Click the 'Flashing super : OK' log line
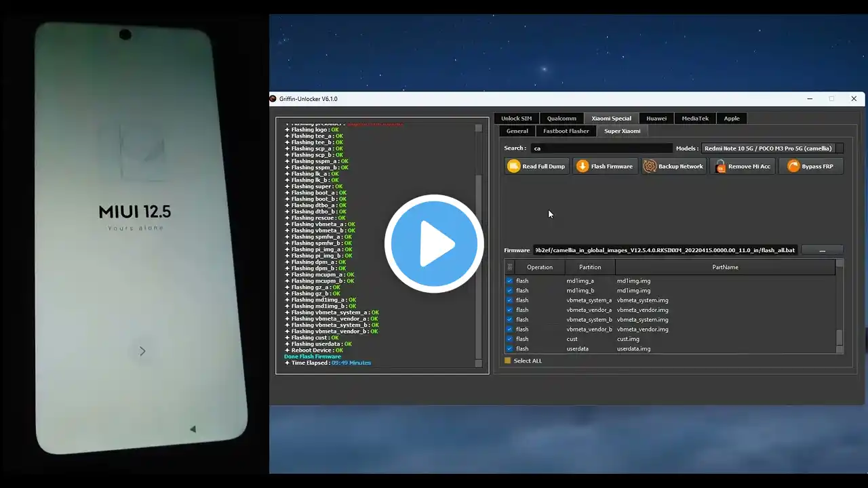This screenshot has height=488, width=868. 314,186
